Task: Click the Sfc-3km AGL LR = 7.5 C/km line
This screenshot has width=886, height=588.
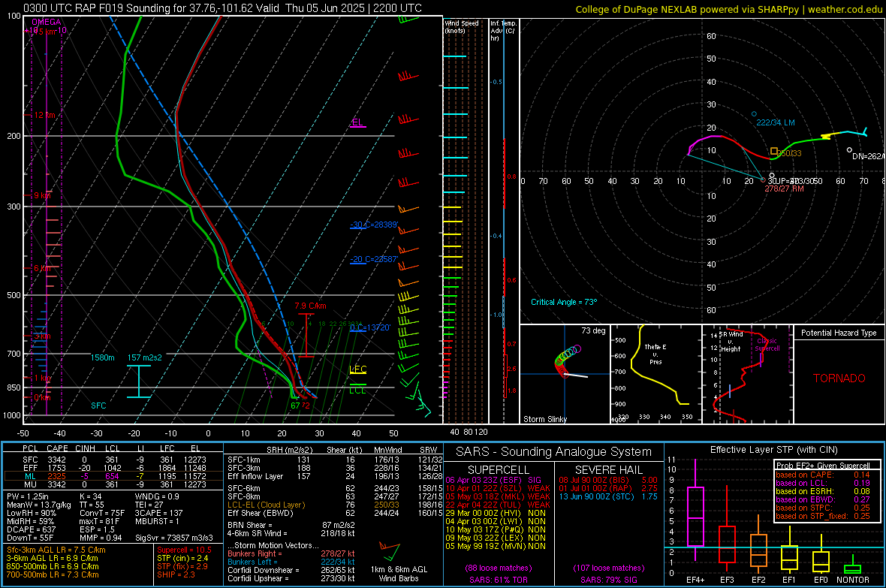Action: (x=56, y=550)
